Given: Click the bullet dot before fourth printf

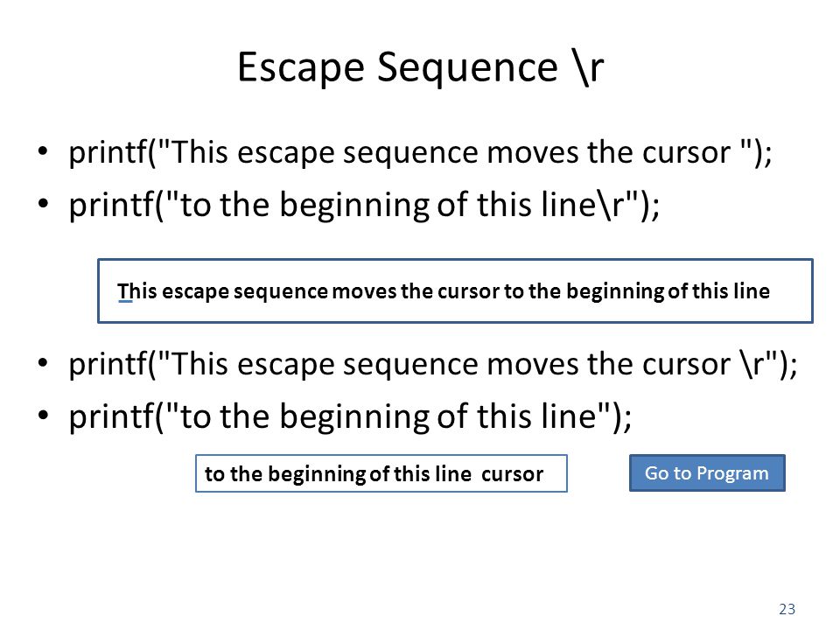Looking at the screenshot, I should click(44, 416).
